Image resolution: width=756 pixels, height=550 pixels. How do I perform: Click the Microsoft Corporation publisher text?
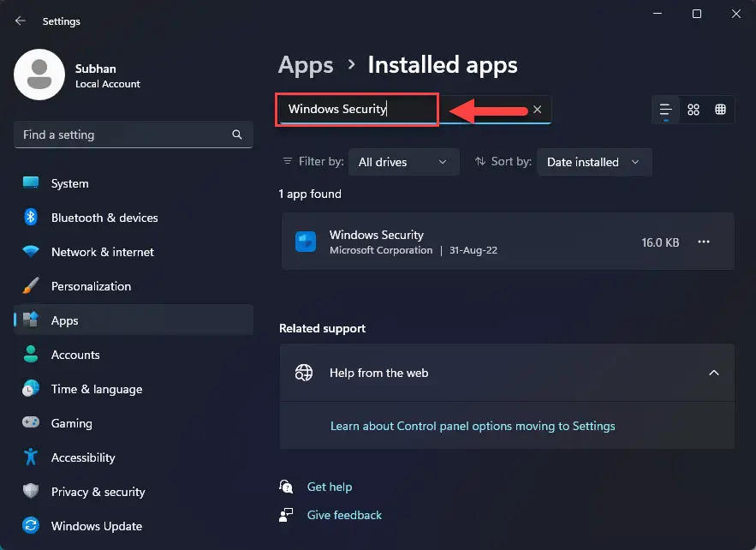381,250
